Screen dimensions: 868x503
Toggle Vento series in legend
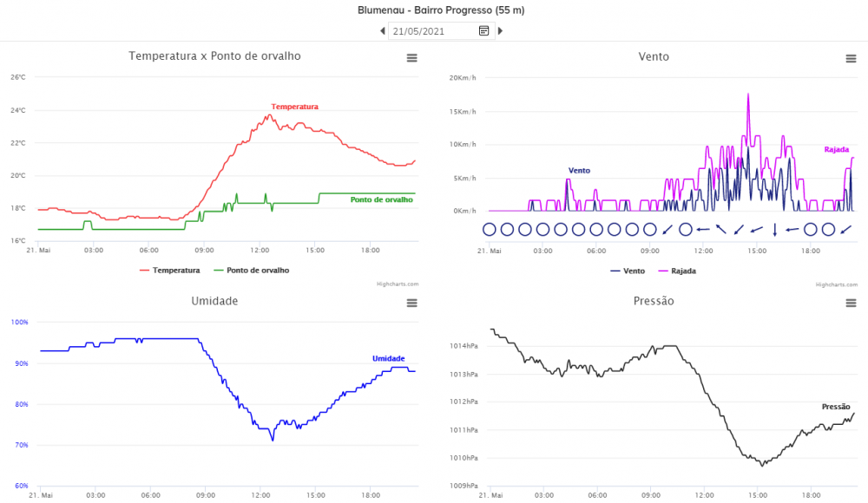click(x=628, y=271)
